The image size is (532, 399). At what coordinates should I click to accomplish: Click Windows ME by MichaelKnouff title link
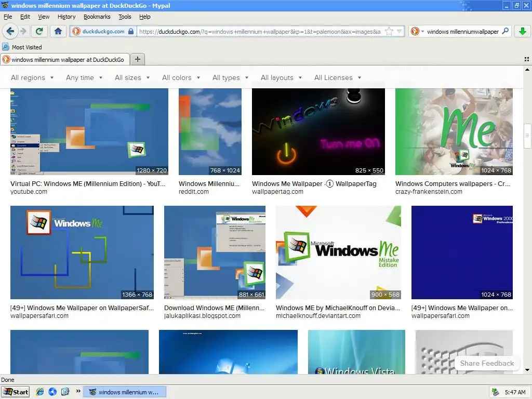[x=338, y=308]
